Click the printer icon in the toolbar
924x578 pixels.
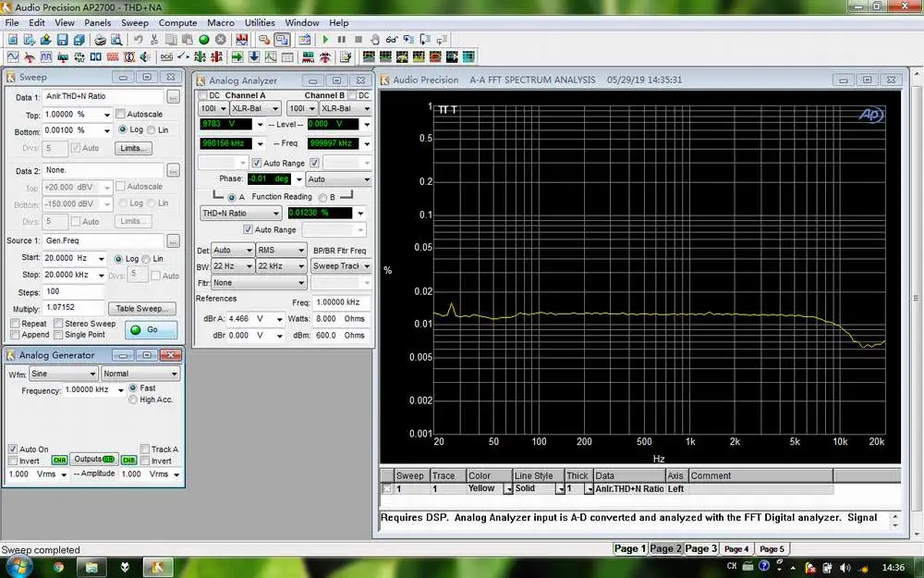(100, 40)
